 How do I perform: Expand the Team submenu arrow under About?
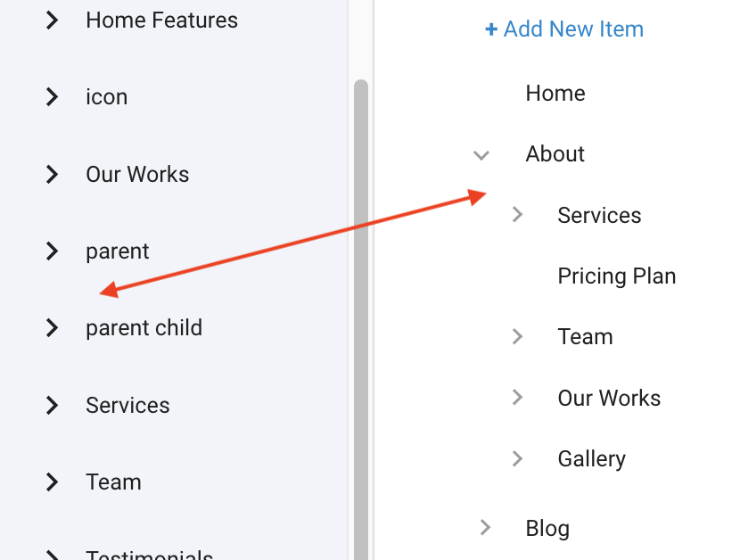(x=518, y=337)
